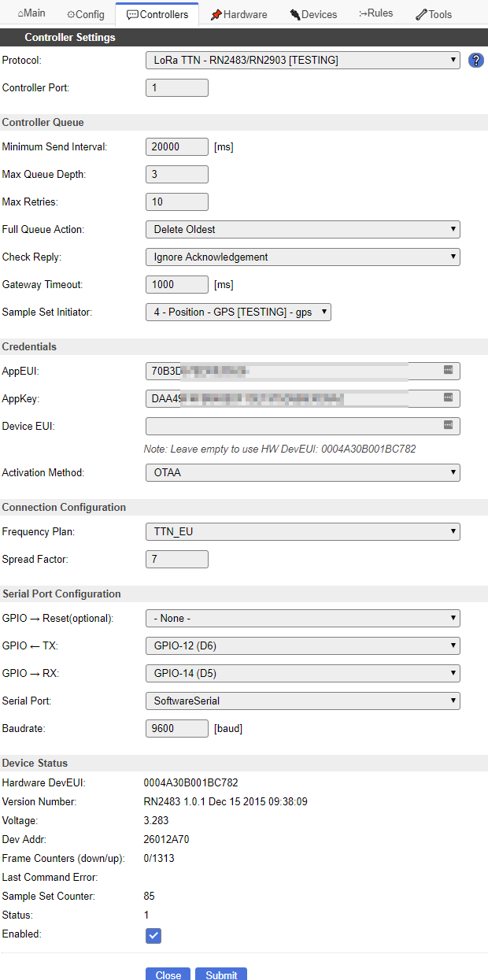488x980 pixels.
Task: Click the Frame Counters value 0/1313
Action: (x=159, y=858)
